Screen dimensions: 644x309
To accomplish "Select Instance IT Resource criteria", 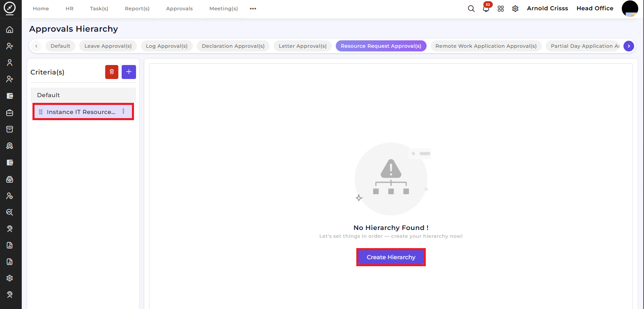I will pyautogui.click(x=83, y=112).
